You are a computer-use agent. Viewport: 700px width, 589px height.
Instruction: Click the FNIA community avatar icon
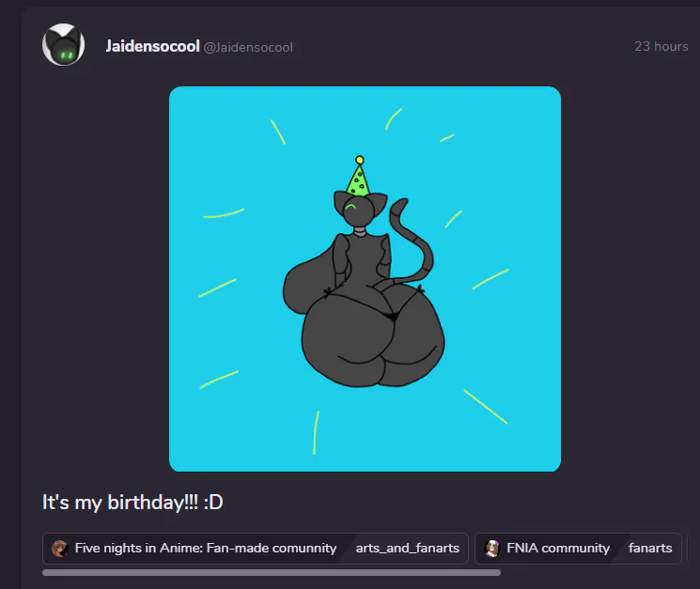492,548
